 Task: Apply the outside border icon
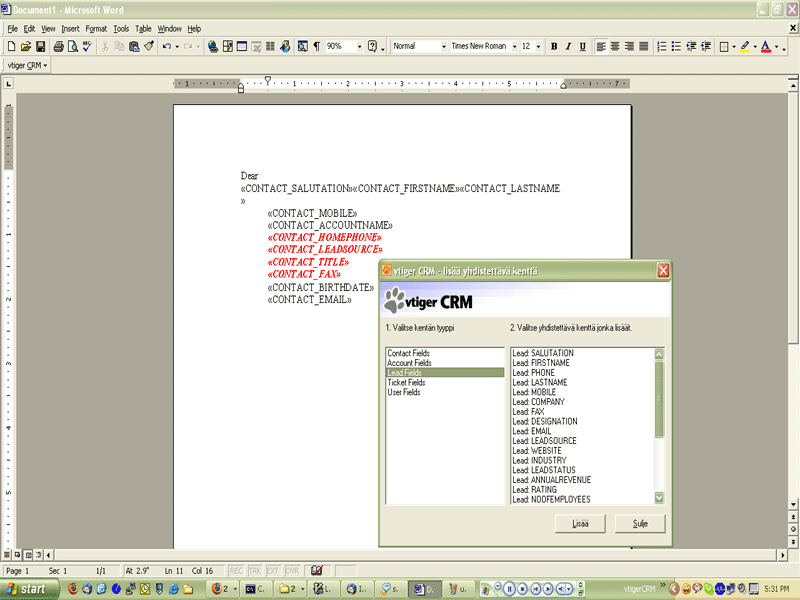(x=724, y=46)
